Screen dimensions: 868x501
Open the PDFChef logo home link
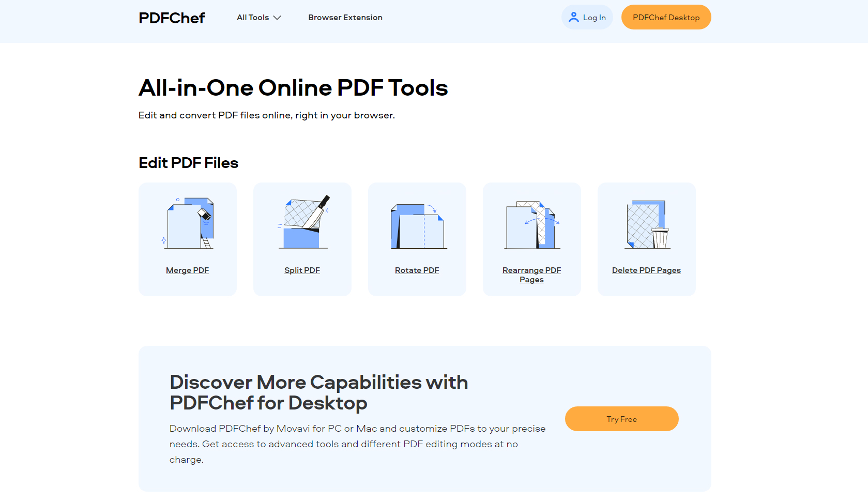click(172, 18)
